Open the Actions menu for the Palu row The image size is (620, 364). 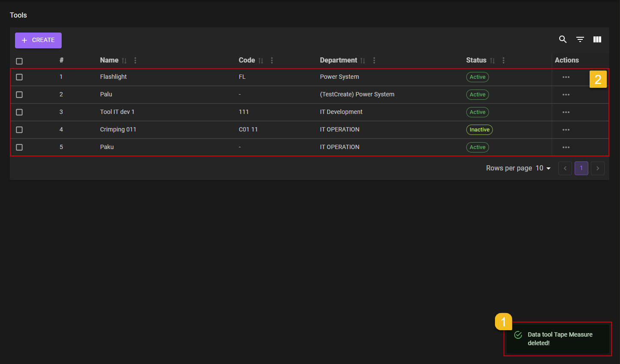(566, 94)
